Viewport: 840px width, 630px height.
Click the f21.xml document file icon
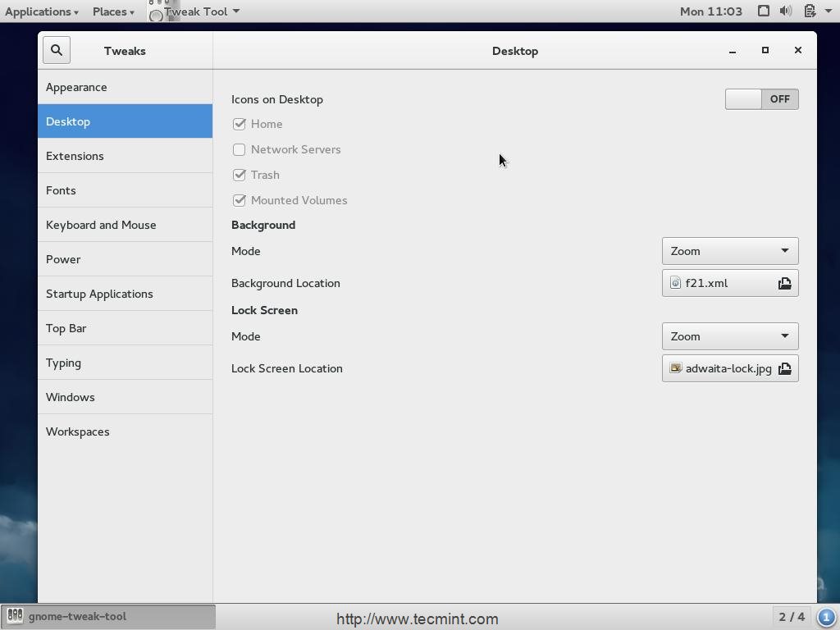[x=676, y=283]
